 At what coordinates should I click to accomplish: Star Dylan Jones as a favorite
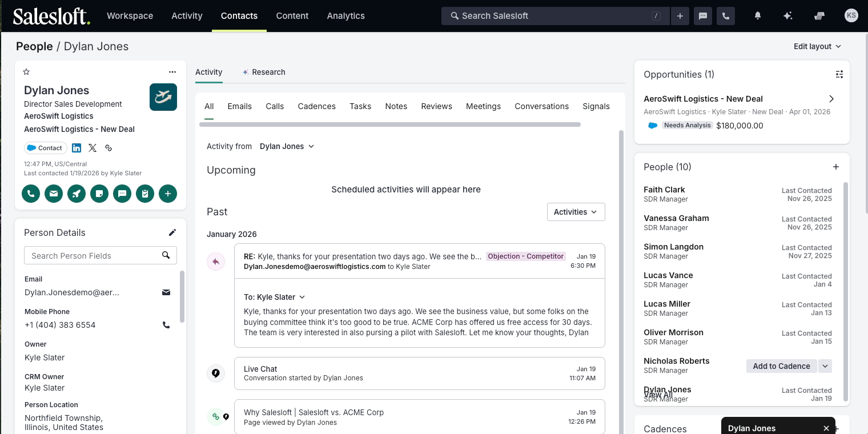click(x=26, y=72)
